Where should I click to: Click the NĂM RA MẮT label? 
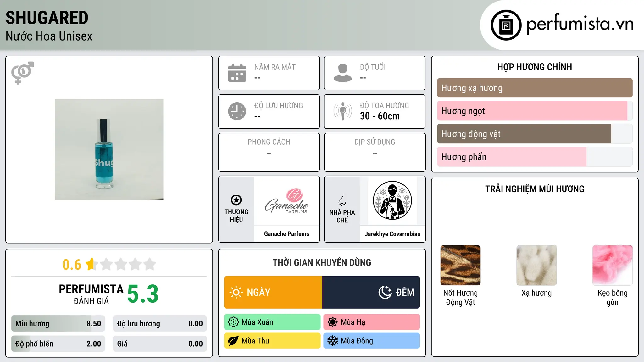tap(275, 67)
